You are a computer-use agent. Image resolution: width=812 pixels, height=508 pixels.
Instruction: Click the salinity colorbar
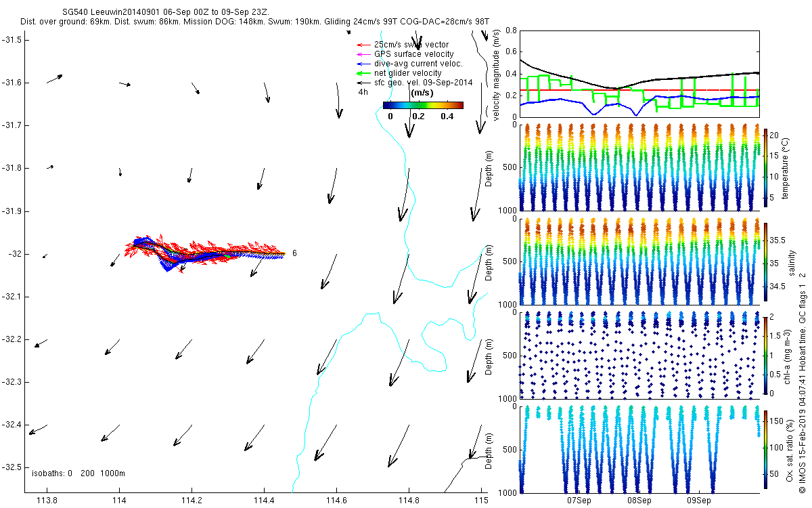coord(765,263)
